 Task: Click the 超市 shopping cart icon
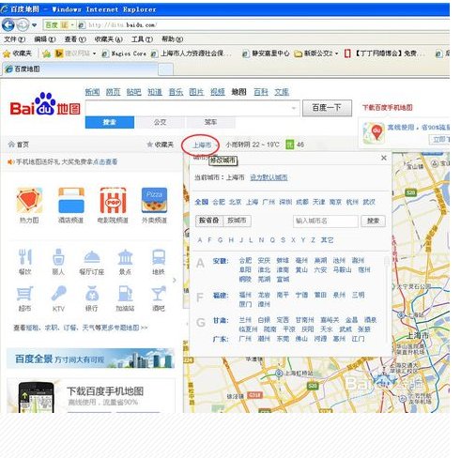24,294
